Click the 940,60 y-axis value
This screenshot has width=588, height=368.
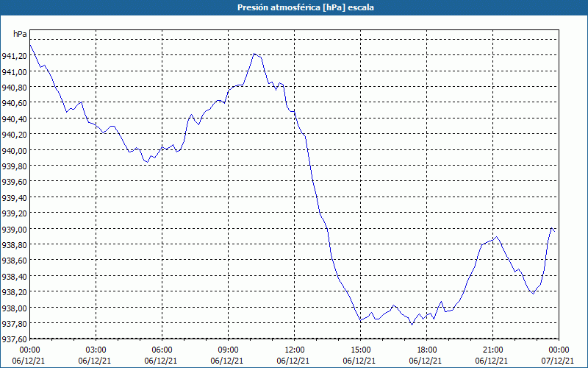click(x=14, y=103)
